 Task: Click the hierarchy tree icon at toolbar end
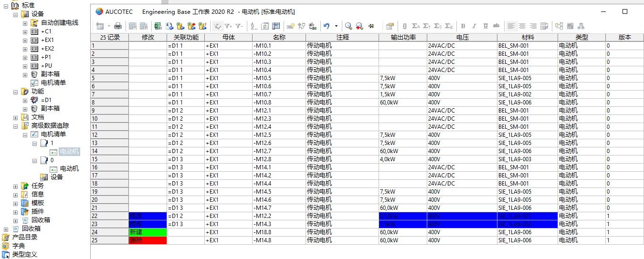[581, 26]
